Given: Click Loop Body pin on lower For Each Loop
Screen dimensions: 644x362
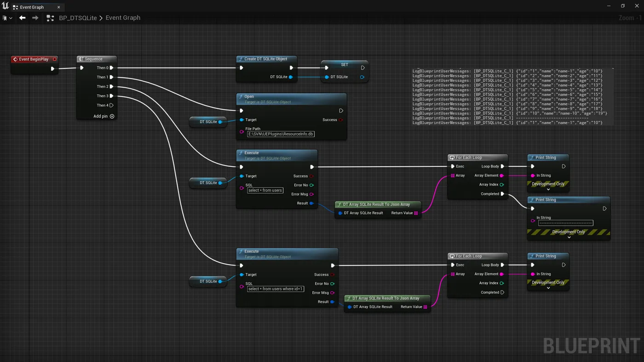Looking at the screenshot, I should pyautogui.click(x=502, y=265).
